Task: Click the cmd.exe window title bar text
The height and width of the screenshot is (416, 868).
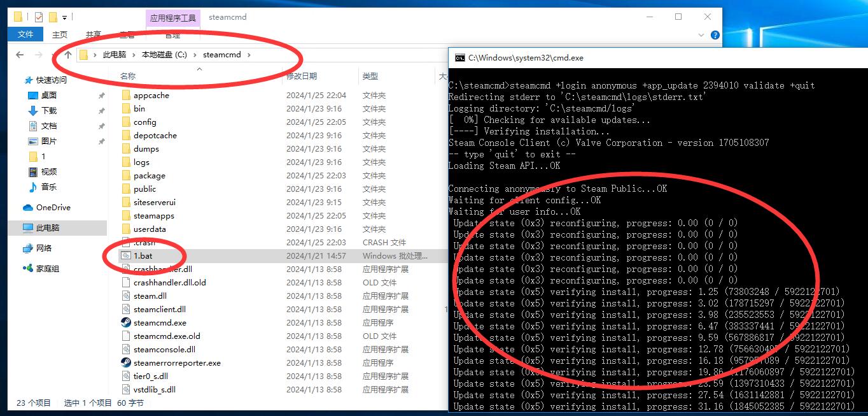Action: [526, 58]
